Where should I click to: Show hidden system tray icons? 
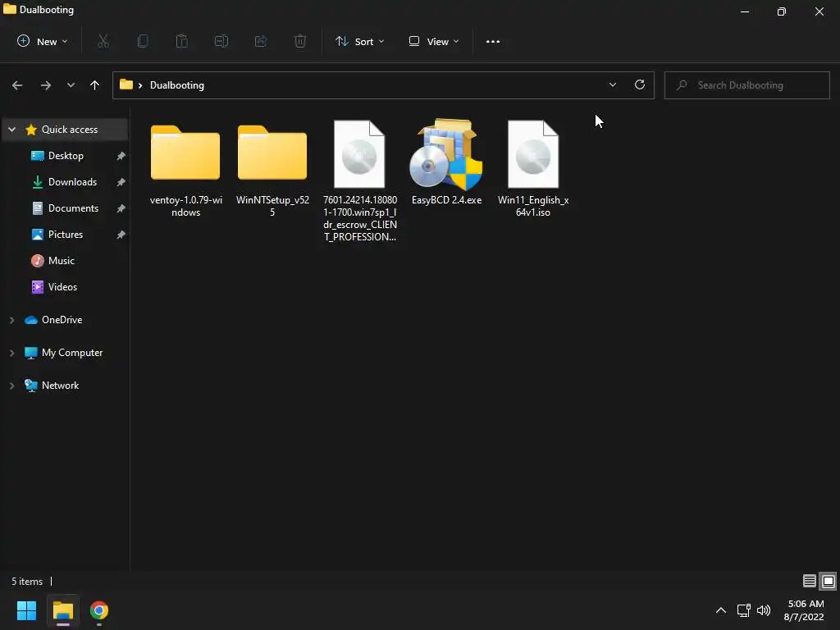(721, 610)
